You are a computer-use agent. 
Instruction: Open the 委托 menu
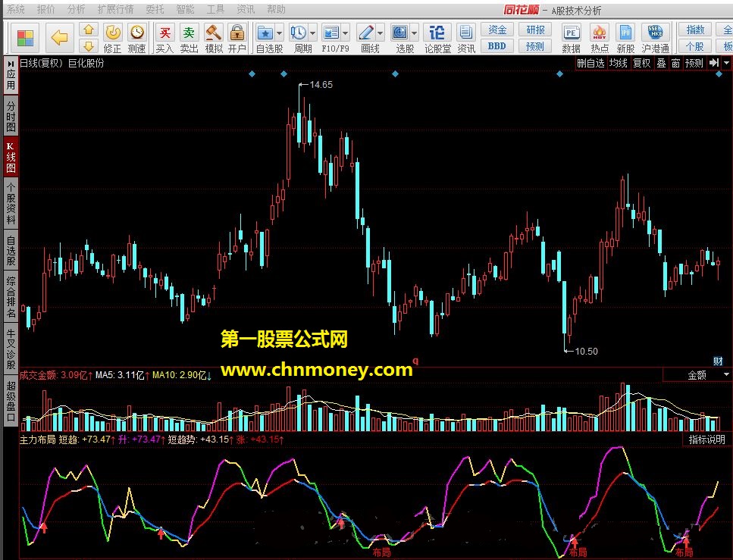click(x=155, y=9)
